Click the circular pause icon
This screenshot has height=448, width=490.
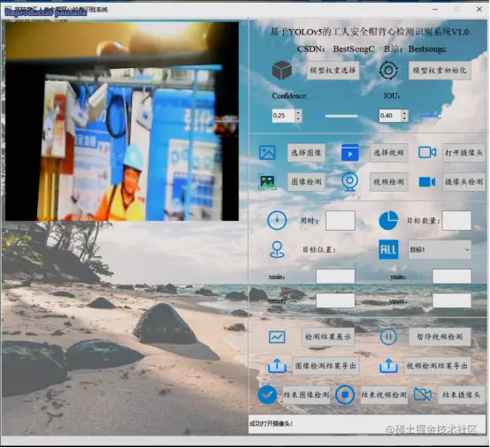388,337
